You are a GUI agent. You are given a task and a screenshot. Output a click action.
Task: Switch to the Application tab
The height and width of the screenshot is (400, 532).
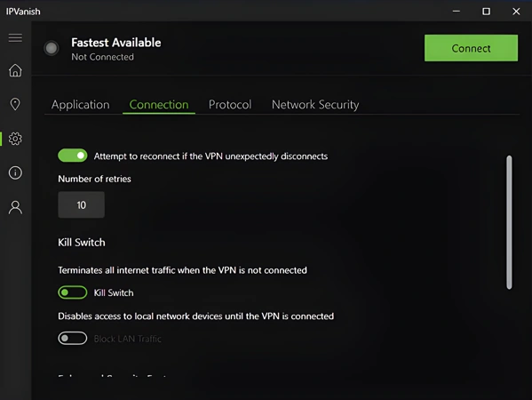click(81, 105)
